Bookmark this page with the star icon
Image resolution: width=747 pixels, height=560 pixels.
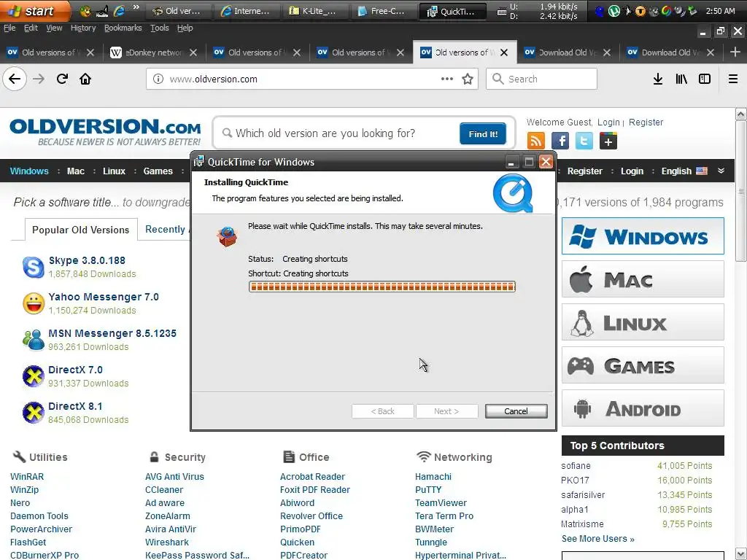[468, 79]
